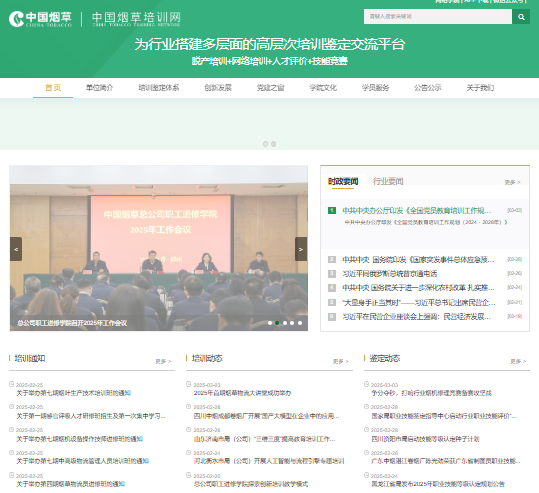
Task: Click number 5 badge beside 大显身手正当其时 item
Action: [332, 302]
